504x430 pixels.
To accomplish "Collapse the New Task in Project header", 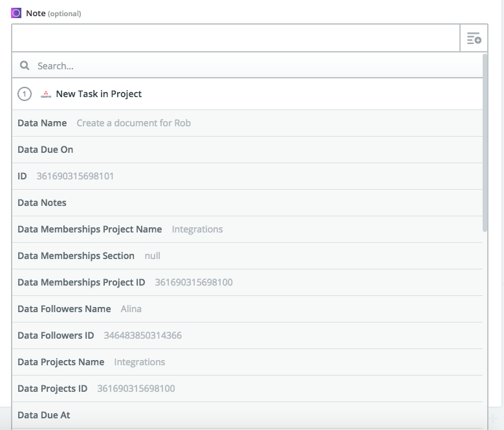I will (x=248, y=94).
